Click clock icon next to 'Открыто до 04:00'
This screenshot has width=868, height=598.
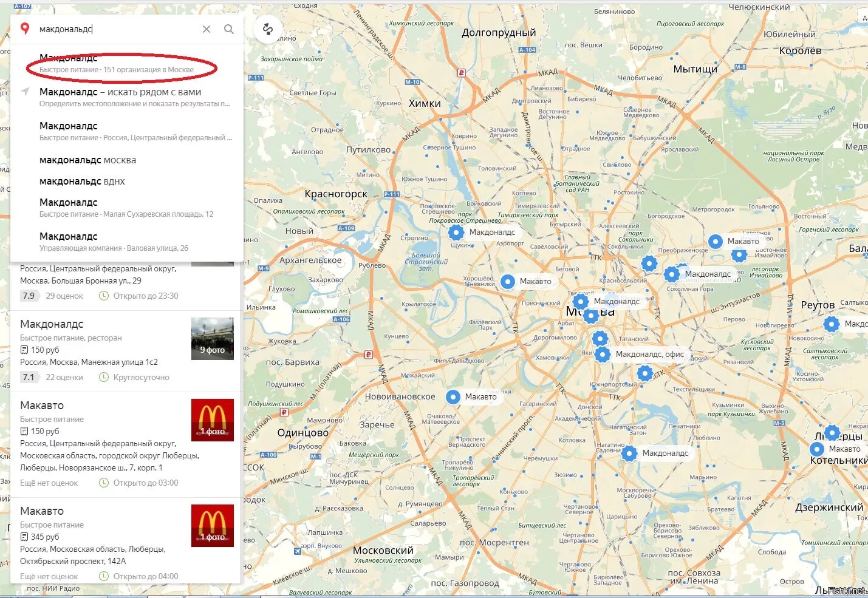click(x=104, y=576)
